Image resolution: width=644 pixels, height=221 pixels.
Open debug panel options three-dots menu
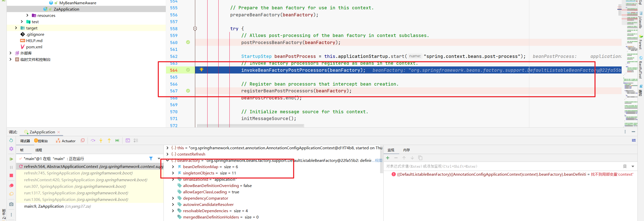[x=625, y=132]
